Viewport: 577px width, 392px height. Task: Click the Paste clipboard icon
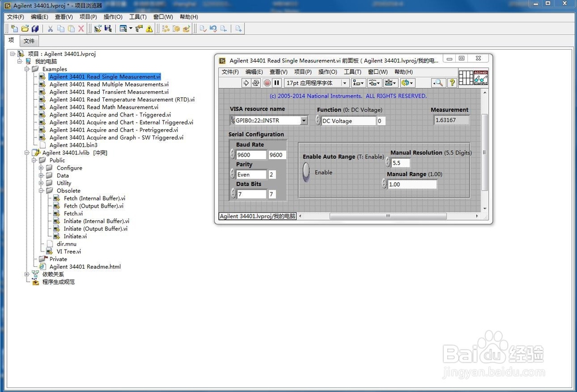[71, 28]
